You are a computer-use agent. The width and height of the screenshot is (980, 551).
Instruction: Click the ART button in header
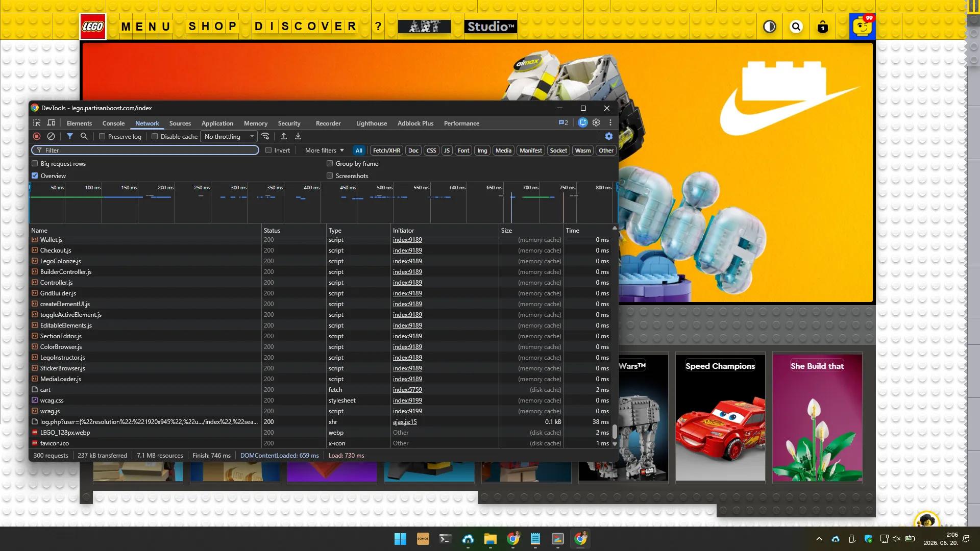point(424,27)
